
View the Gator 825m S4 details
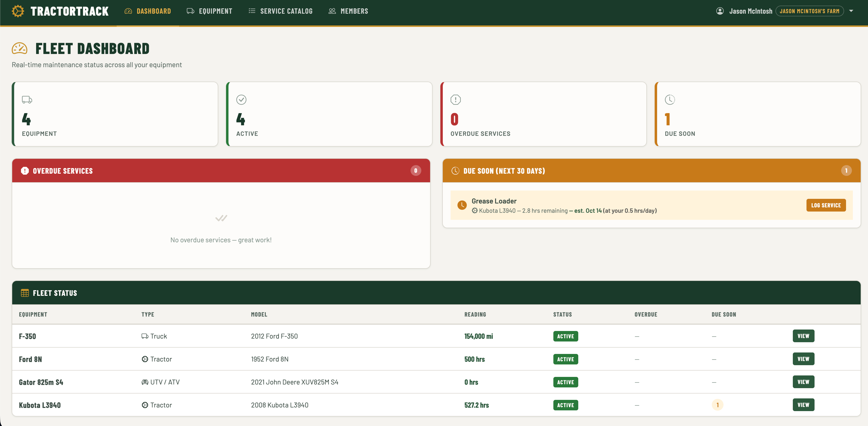tap(803, 382)
